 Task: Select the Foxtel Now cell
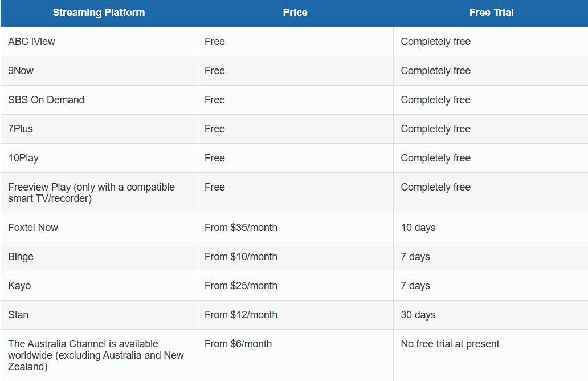99,228
